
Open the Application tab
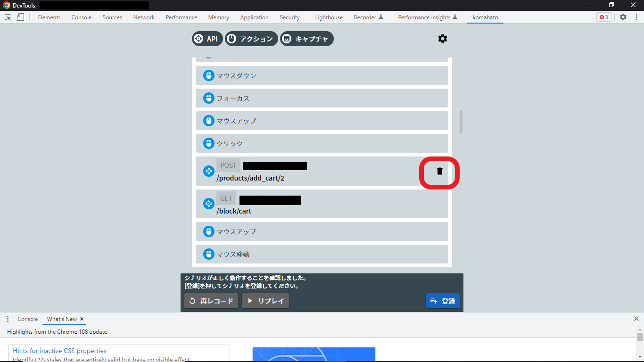click(x=254, y=17)
